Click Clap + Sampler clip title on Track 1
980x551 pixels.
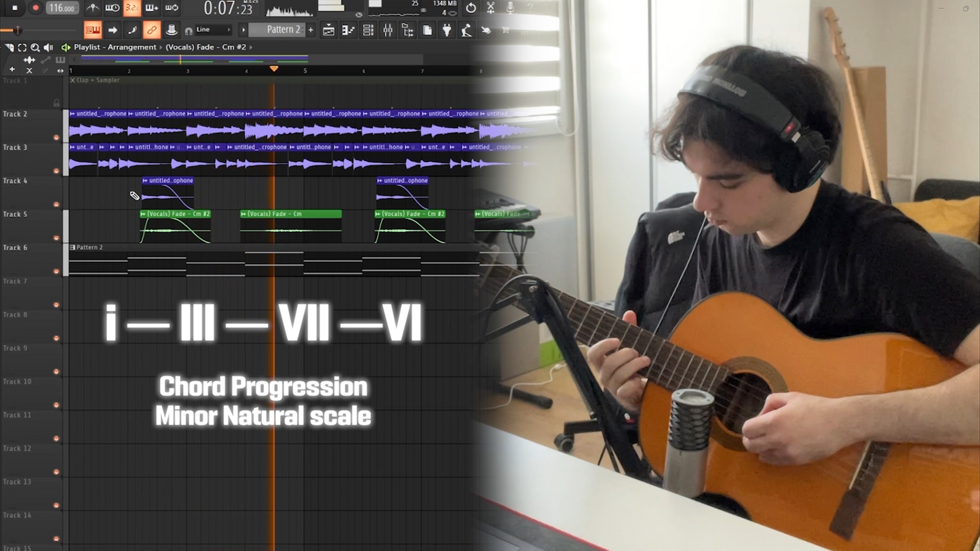pos(98,80)
